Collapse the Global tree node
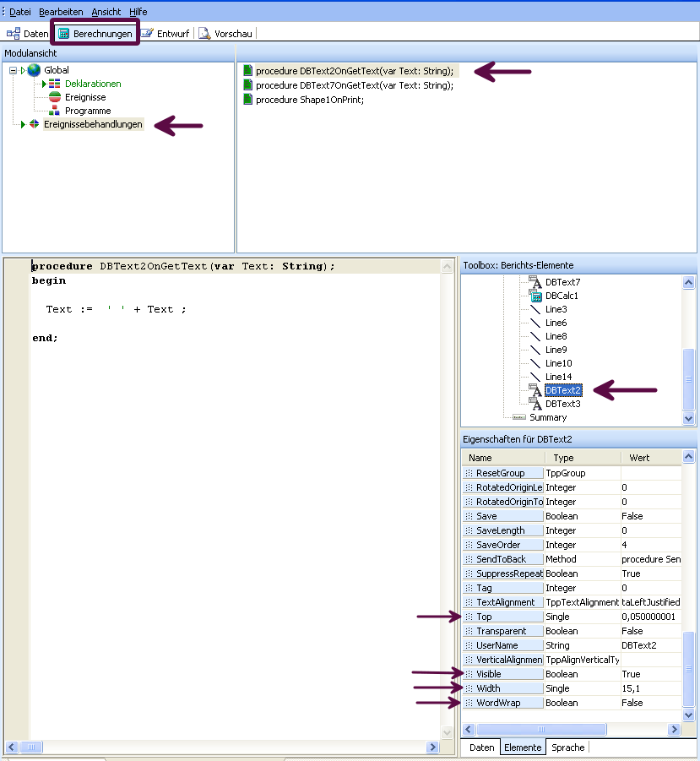The height and width of the screenshot is (761, 700). [x=13, y=70]
